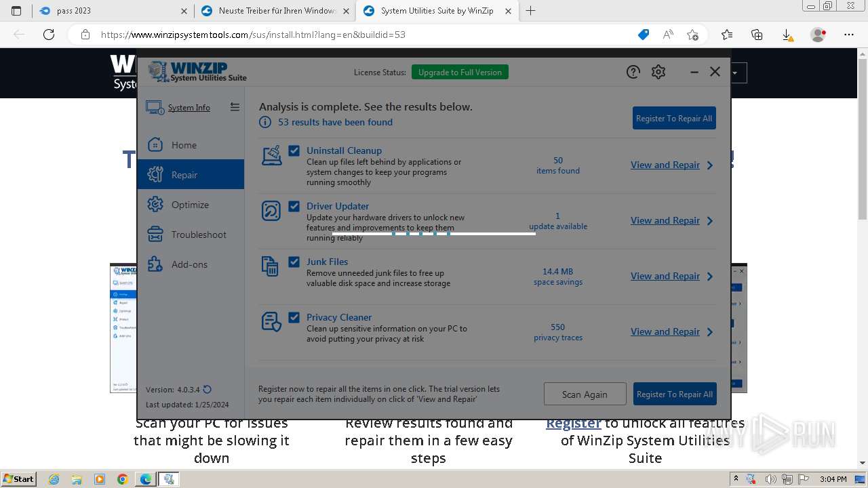Follow the Register link on the webpage
This screenshot has width=868, height=488.
pyautogui.click(x=574, y=423)
